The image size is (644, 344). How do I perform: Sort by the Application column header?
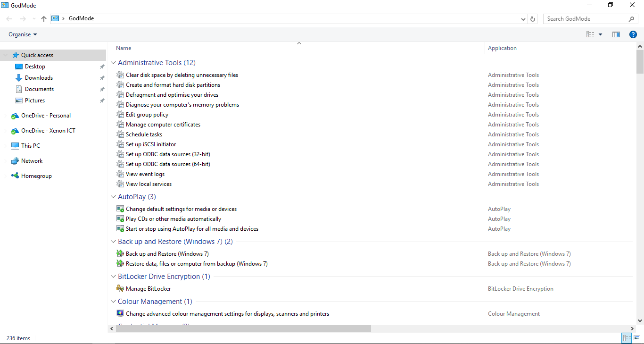click(502, 48)
